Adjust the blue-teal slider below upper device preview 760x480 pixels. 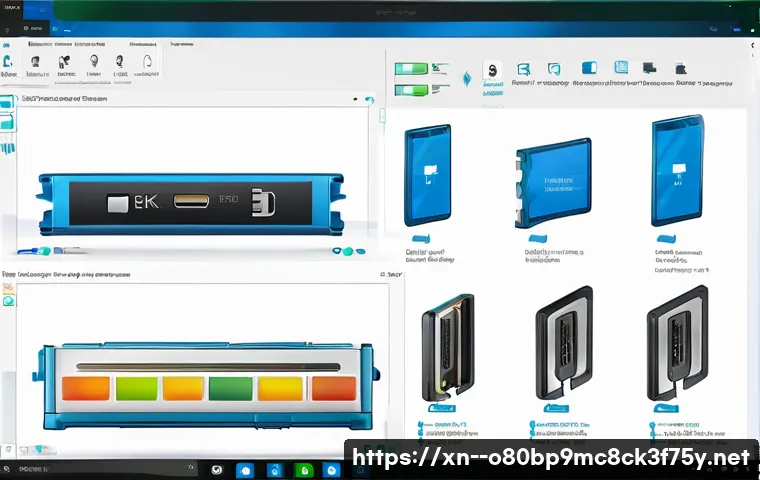[34, 251]
